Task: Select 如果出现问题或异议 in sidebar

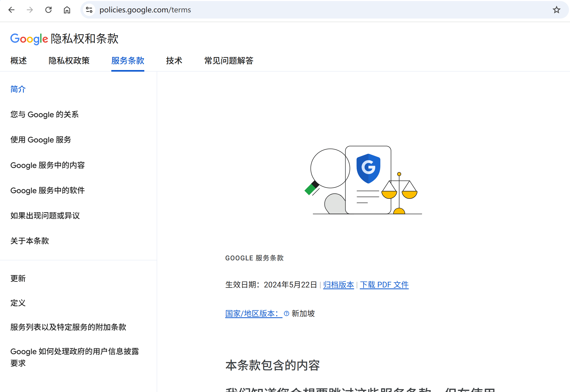Action: [x=45, y=216]
